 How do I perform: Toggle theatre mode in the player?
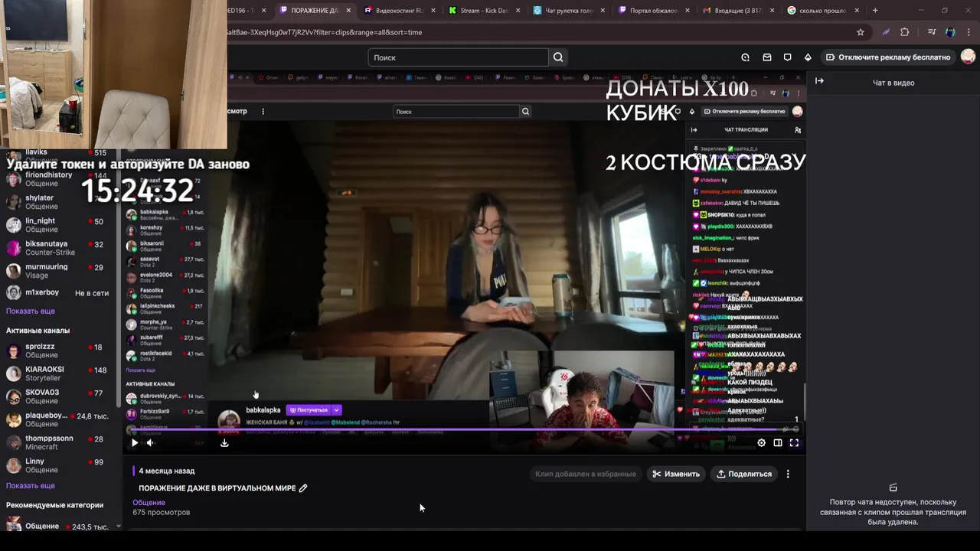[x=778, y=442]
